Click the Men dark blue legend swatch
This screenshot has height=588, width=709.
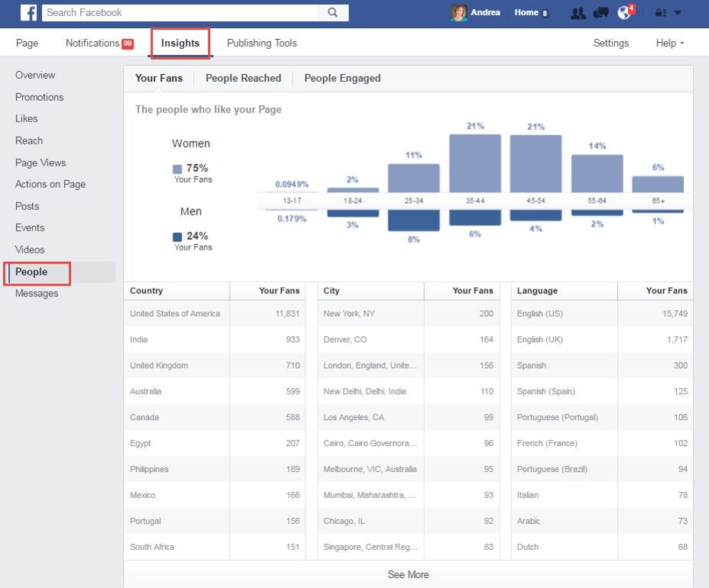click(177, 237)
